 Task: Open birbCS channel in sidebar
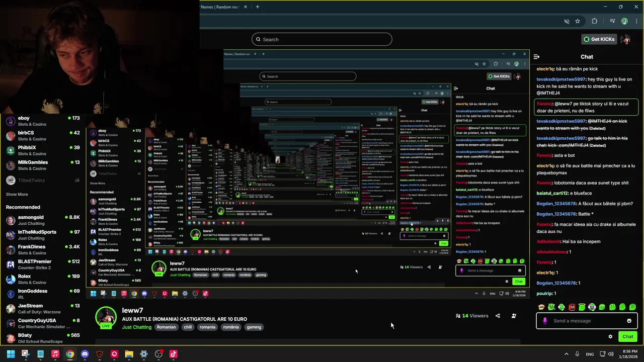[43, 136]
